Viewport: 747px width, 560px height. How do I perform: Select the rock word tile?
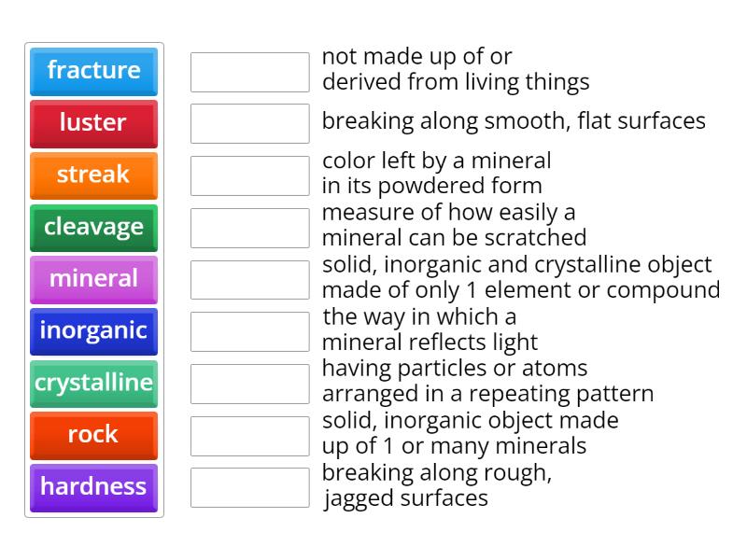pos(93,435)
